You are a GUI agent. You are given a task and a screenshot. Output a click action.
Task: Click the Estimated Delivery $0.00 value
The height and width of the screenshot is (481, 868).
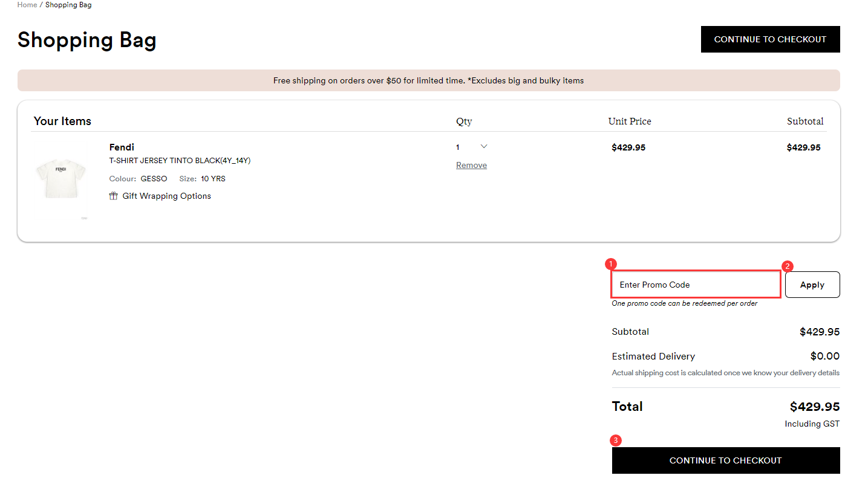click(x=825, y=356)
